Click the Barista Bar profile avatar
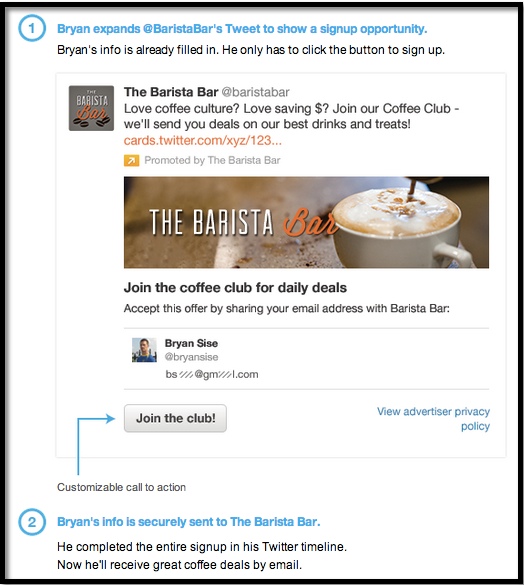 point(91,108)
